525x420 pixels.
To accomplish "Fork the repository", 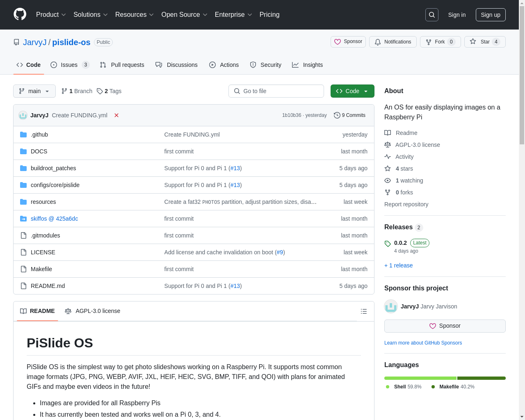I will (x=441, y=42).
